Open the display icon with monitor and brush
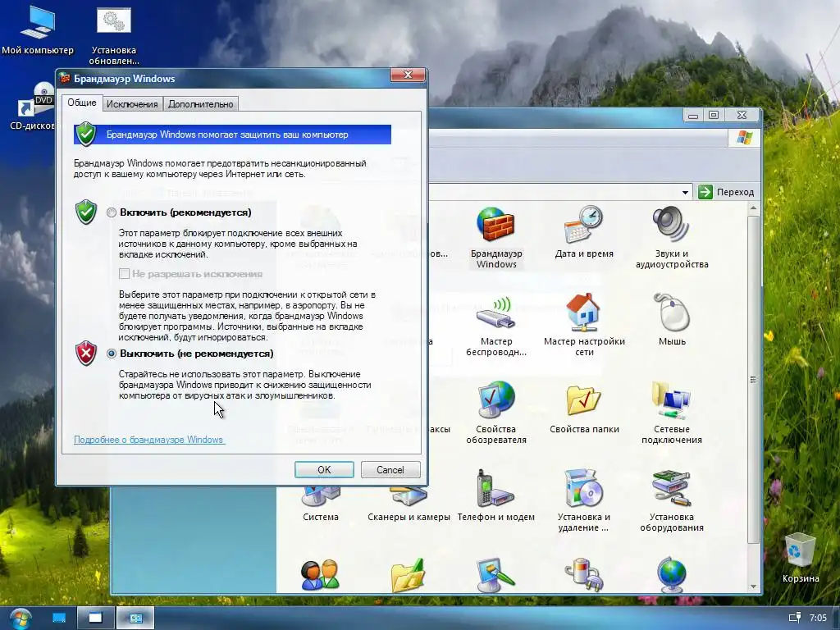This screenshot has width=840, height=630. click(x=496, y=574)
